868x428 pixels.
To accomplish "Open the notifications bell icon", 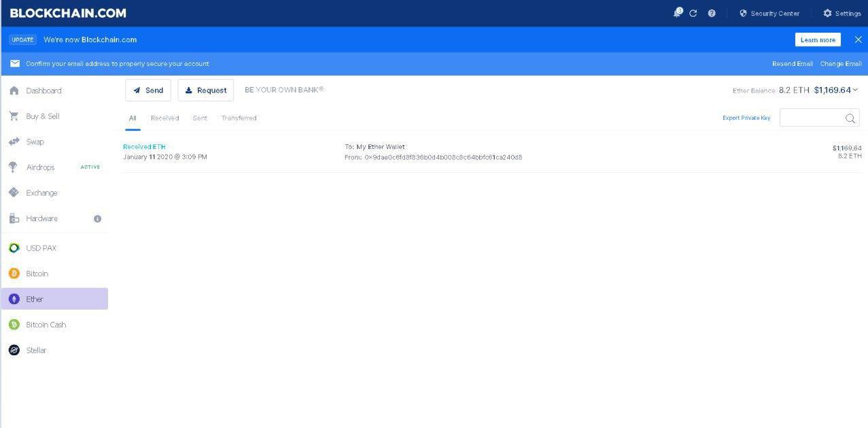I will coord(678,13).
